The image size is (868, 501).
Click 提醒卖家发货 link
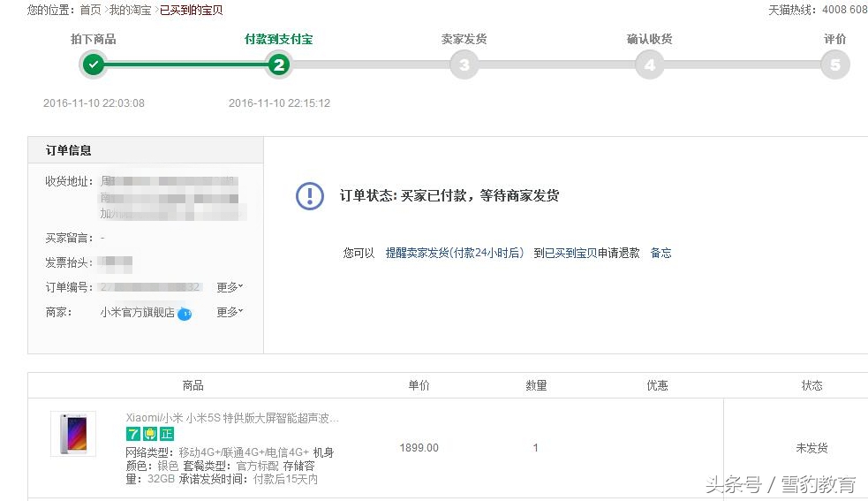tap(455, 254)
